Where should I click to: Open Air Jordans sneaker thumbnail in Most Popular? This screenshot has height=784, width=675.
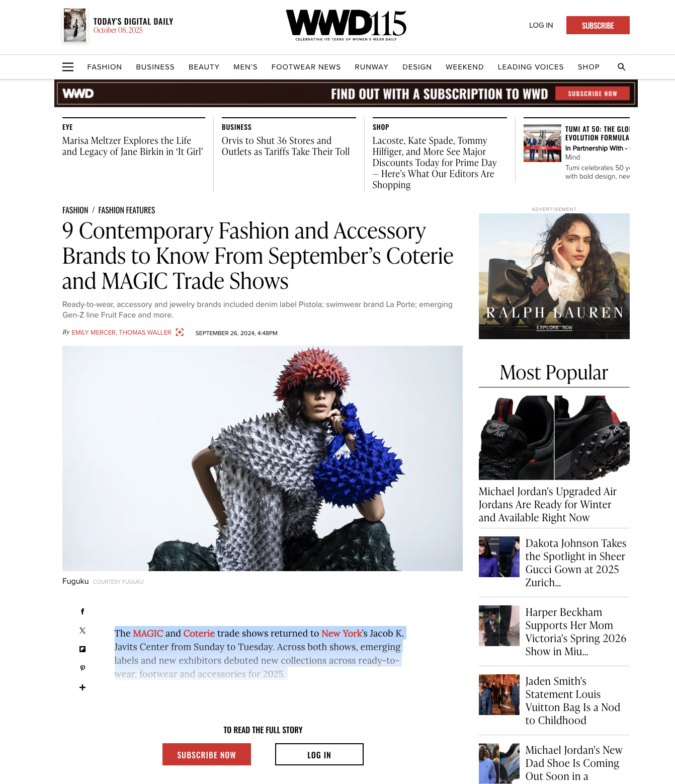[554, 438]
